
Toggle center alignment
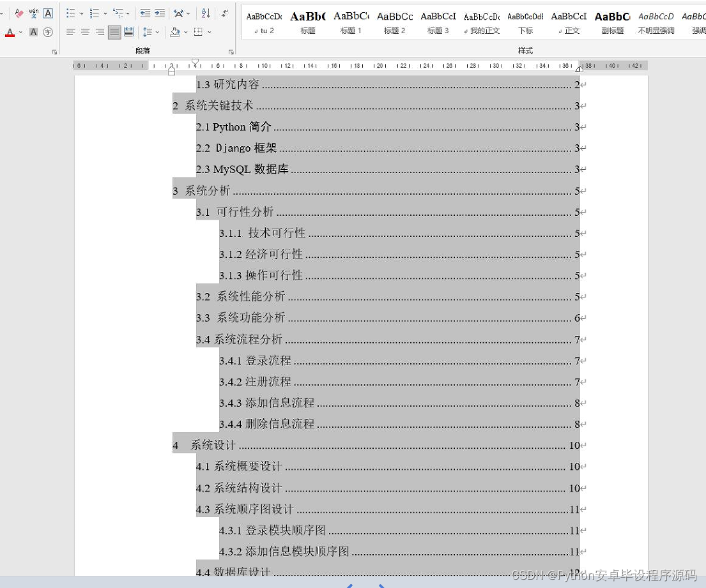[85, 32]
